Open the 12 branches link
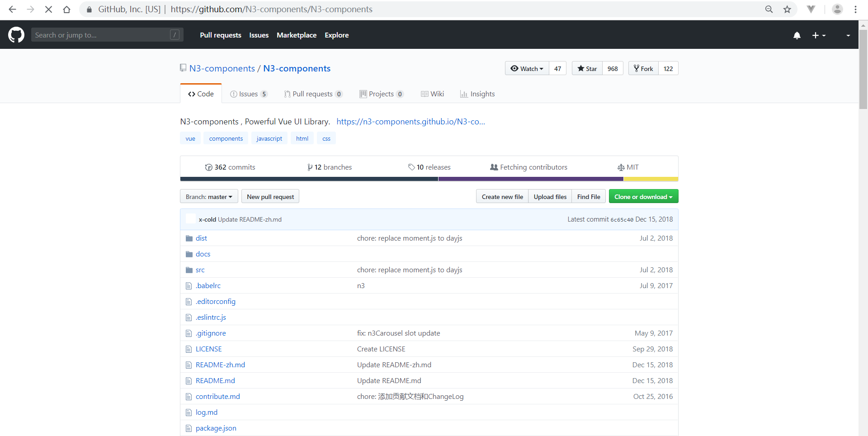868x436 pixels. (x=330, y=167)
